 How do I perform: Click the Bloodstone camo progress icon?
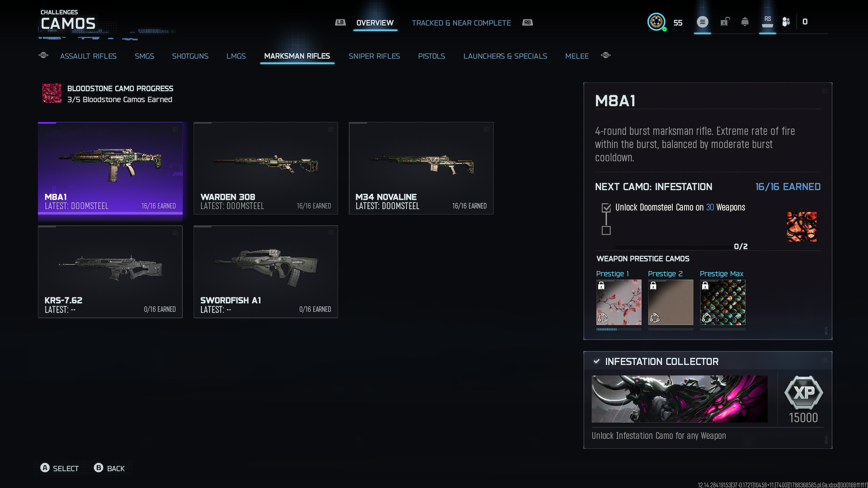[52, 93]
